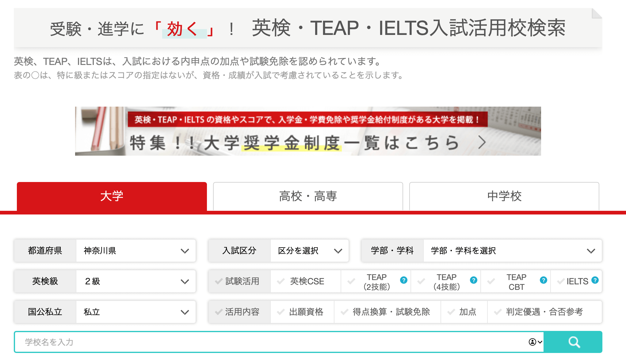The width and height of the screenshot is (626, 364).
Task: Switch to the 高校・高専 tab
Action: coord(308,196)
